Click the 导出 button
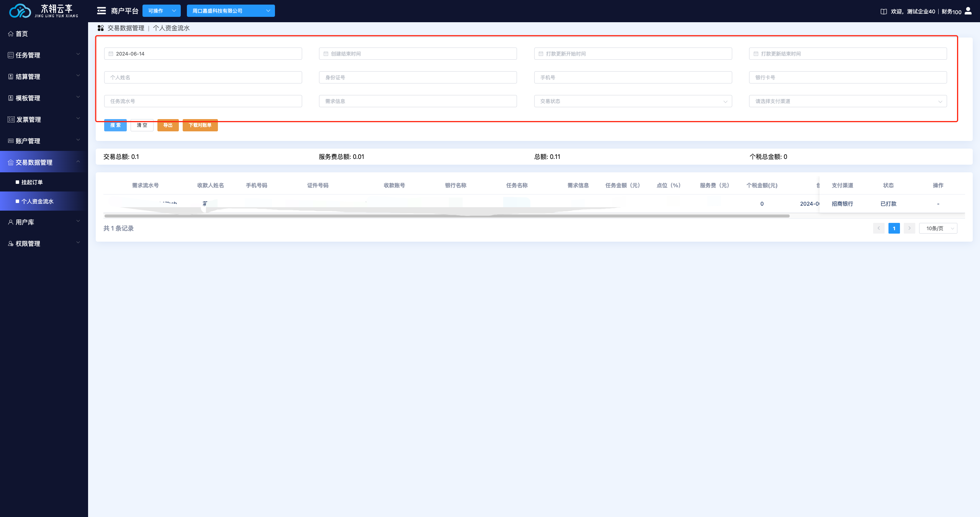This screenshot has width=980, height=517. tap(168, 125)
